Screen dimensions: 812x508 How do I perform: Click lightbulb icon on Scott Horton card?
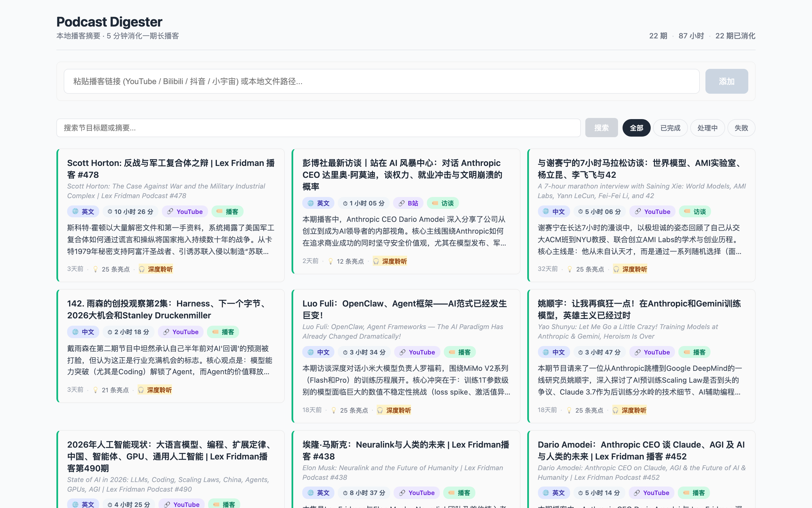[x=96, y=269]
